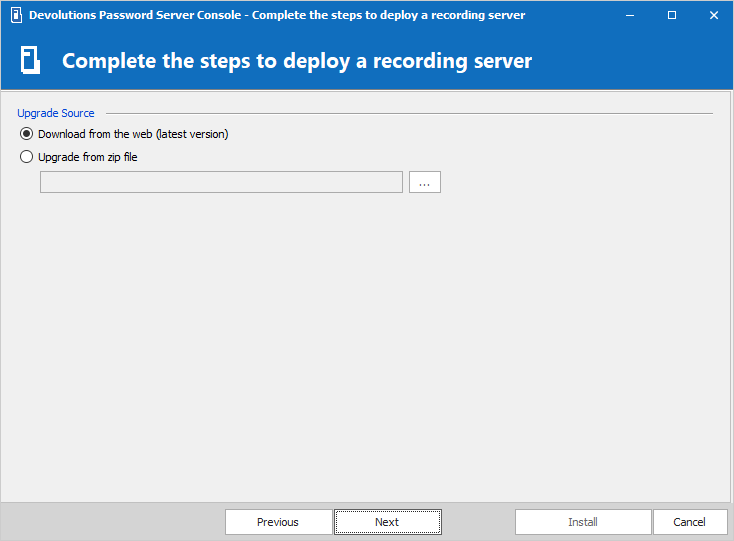Go back with the Previous button

(278, 522)
